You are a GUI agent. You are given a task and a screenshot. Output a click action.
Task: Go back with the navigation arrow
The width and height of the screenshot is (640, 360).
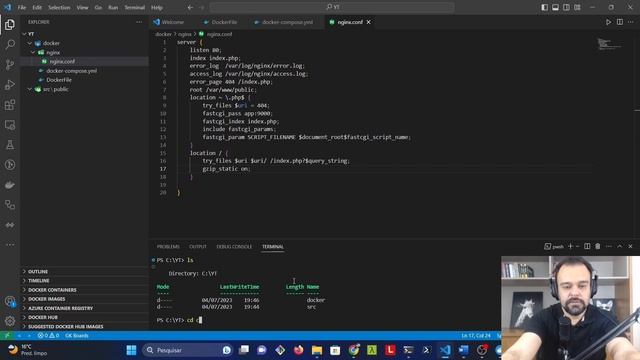click(x=190, y=7)
